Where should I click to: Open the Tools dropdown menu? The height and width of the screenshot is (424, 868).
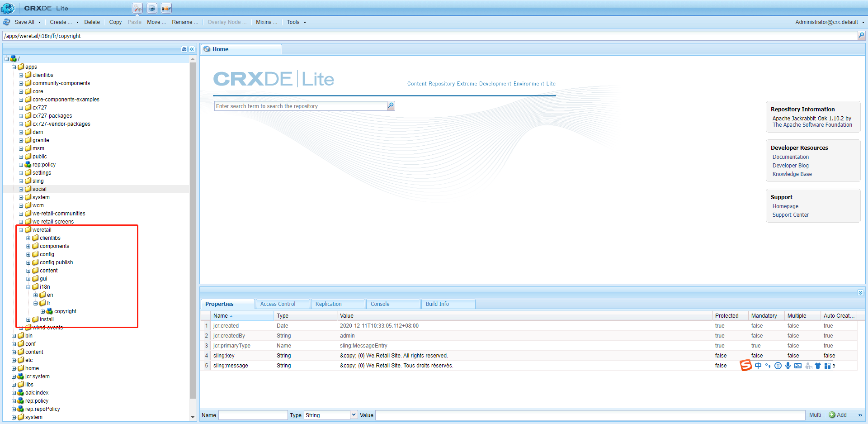(x=296, y=22)
